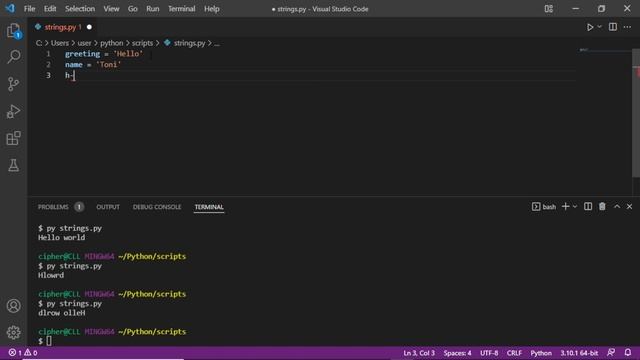Screen dimensions: 640x360
Task: Click the PROBLEMS count badge 1
Action: (79, 207)
